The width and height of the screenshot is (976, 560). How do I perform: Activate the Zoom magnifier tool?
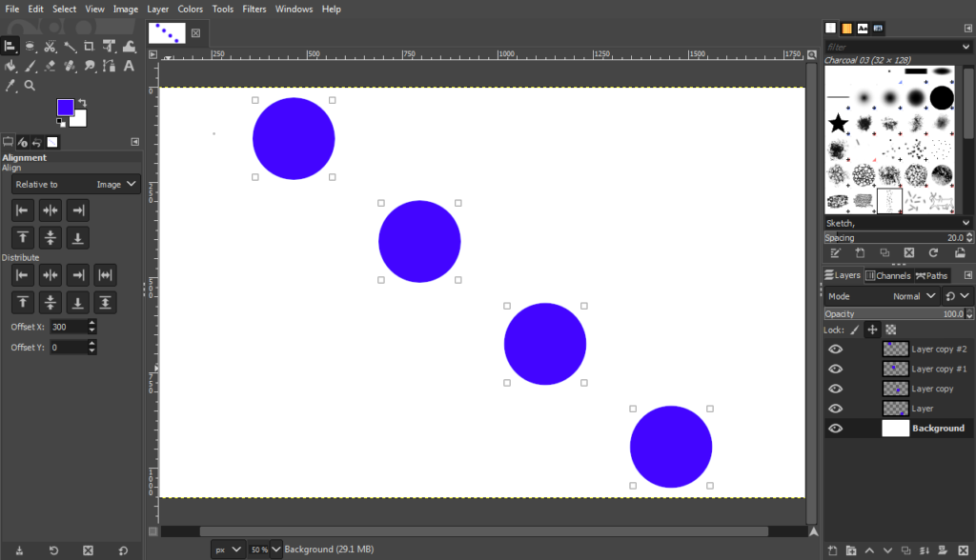(30, 86)
